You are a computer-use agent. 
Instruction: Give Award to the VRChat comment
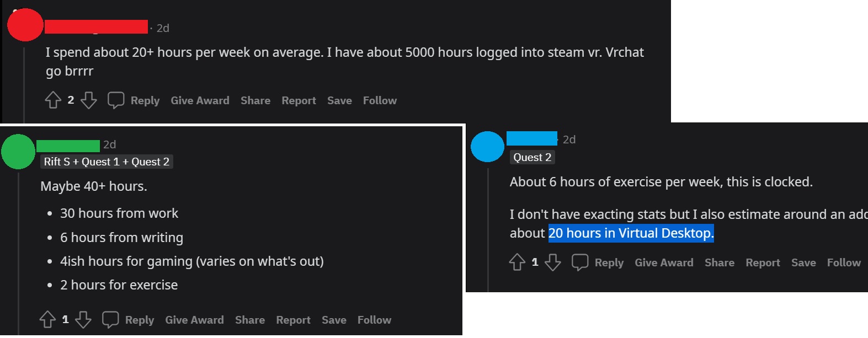(x=200, y=100)
